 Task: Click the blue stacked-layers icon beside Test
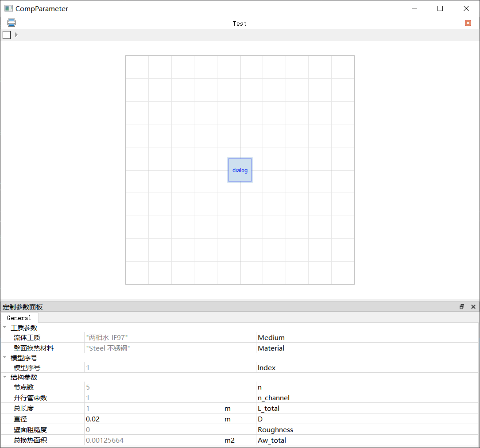pos(12,23)
